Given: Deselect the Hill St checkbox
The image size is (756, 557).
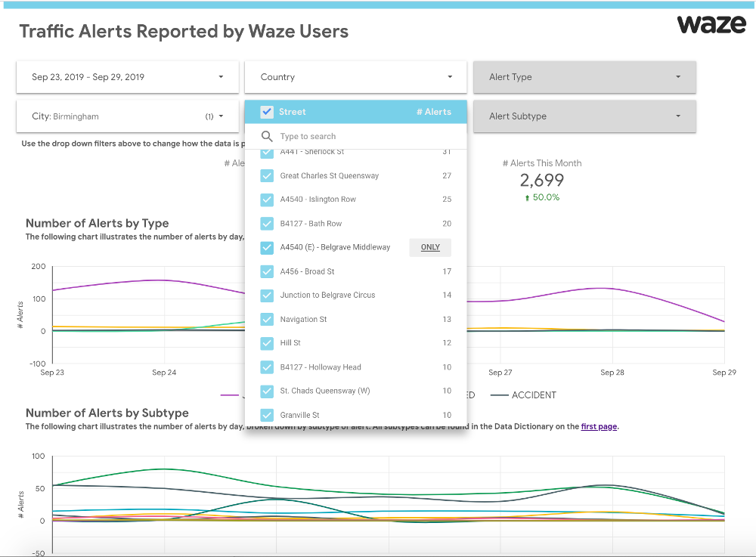Looking at the screenshot, I should point(267,342).
